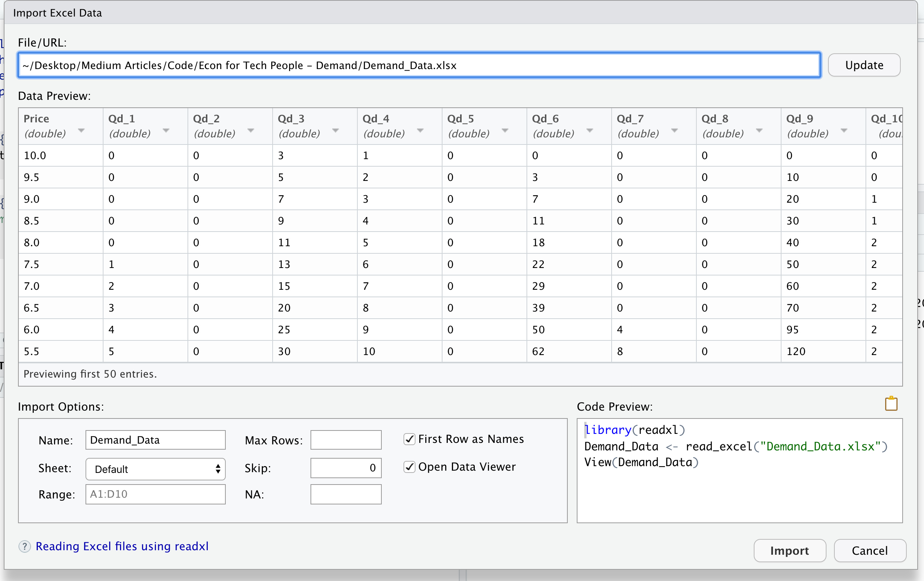Open Qd_5 column dropdown arrow

505,131
